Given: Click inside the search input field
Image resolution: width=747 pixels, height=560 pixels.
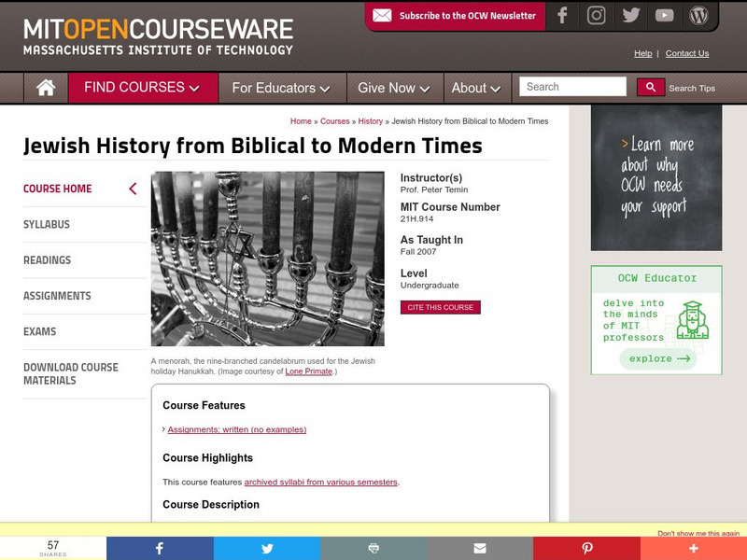Looking at the screenshot, I should tap(571, 86).
